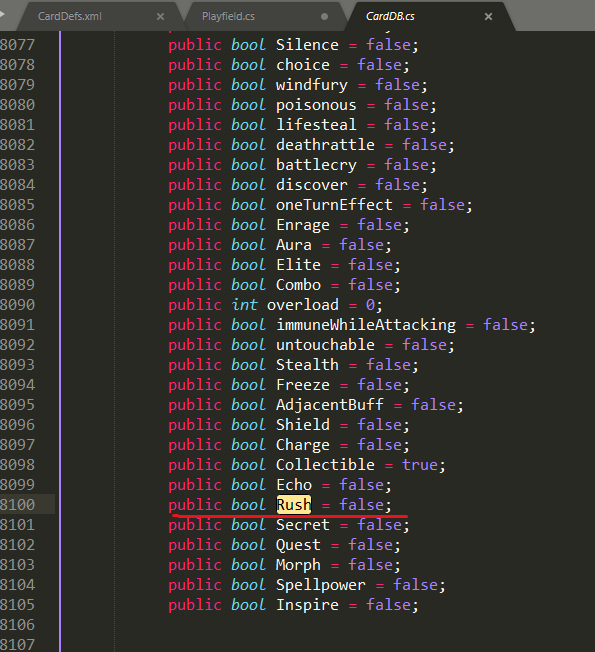The height and width of the screenshot is (652, 595).
Task: Click the tab scroll left arrow
Action: (2, 15)
